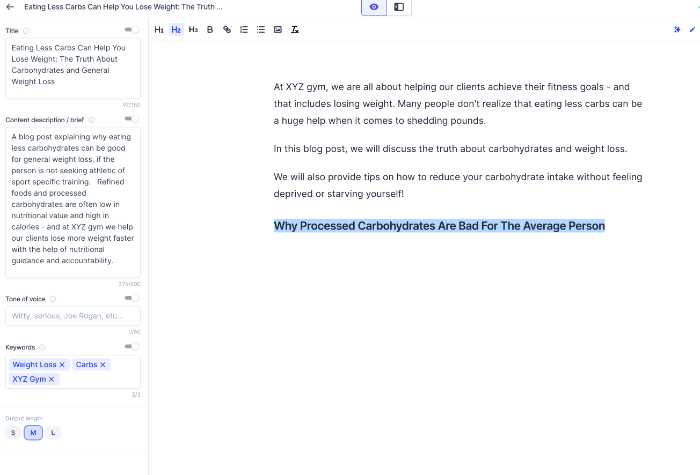The height and width of the screenshot is (475, 700).
Task: Toggle the Content description switch
Action: click(131, 120)
